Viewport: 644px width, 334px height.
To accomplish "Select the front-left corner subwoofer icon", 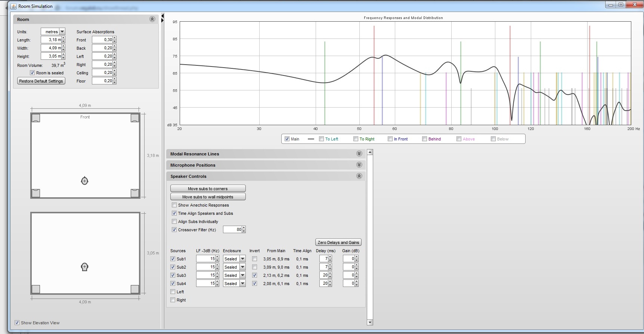I will tap(36, 118).
